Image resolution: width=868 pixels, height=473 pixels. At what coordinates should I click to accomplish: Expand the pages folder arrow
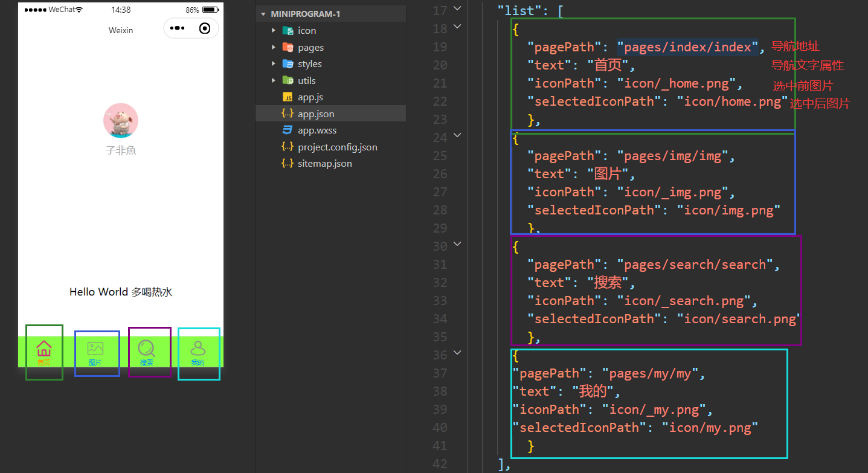click(274, 47)
